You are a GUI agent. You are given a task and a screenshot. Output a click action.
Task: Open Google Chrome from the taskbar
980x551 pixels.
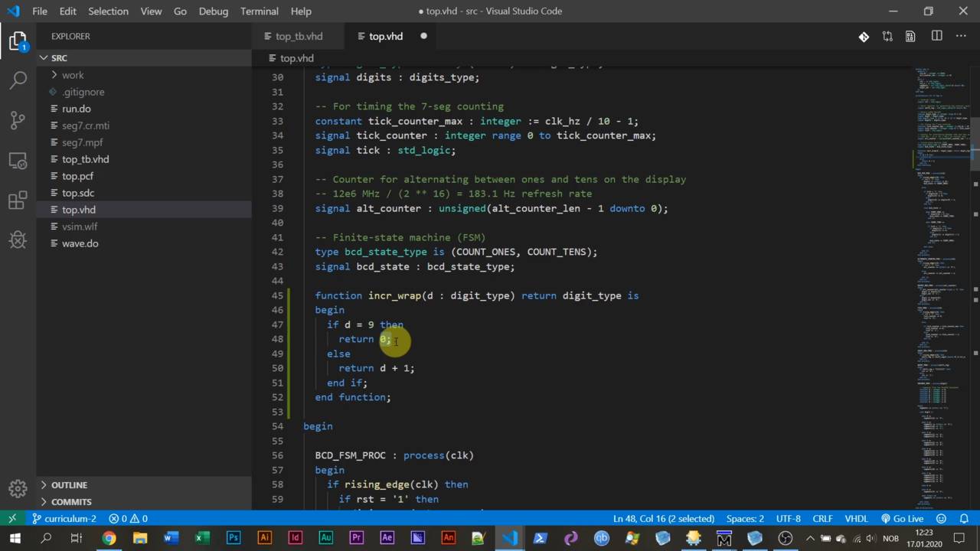coord(109,539)
